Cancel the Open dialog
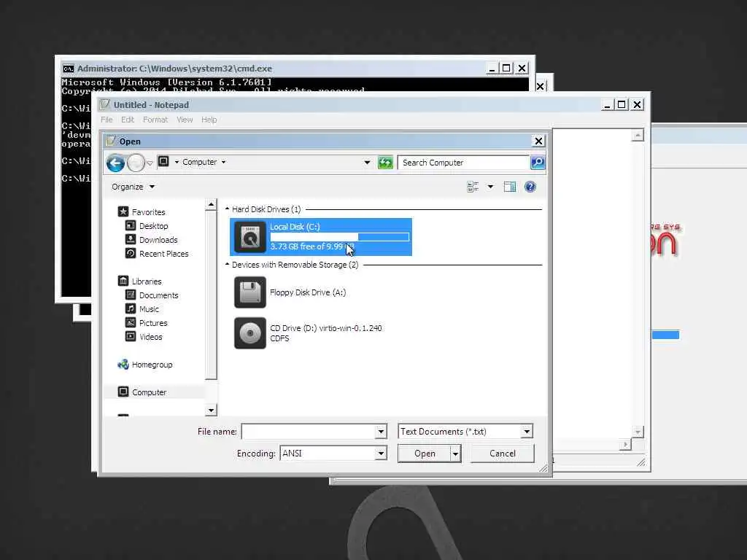The width and height of the screenshot is (747, 560). pyautogui.click(x=502, y=454)
